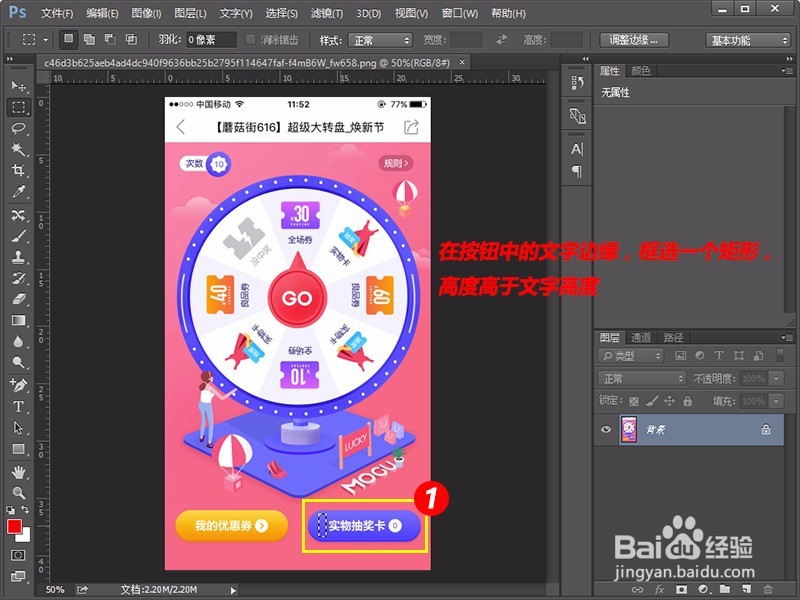The image size is (800, 600).
Task: Enable Intersect with Selection mode
Action: pyautogui.click(x=131, y=39)
